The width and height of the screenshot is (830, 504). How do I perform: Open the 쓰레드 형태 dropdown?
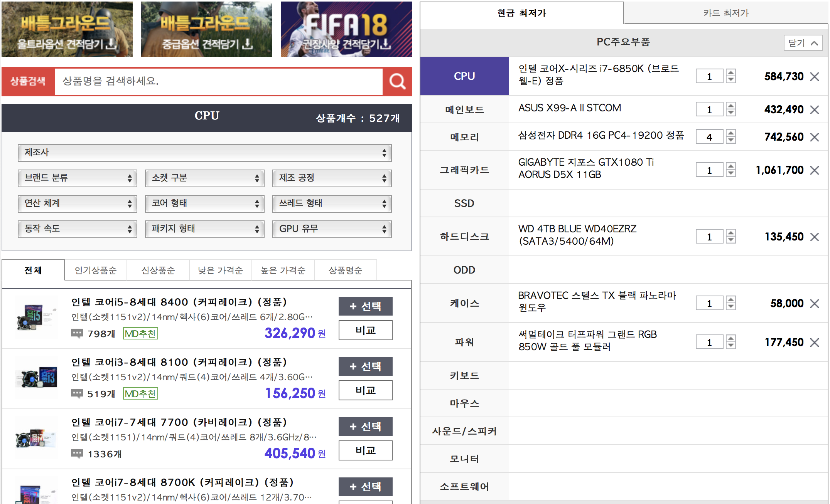pos(332,203)
